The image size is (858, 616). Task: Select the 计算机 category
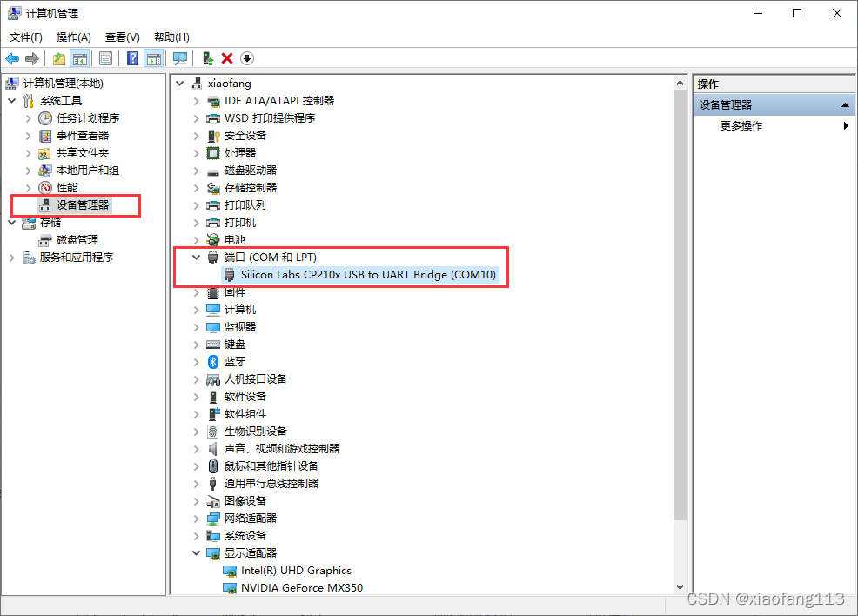coord(239,310)
